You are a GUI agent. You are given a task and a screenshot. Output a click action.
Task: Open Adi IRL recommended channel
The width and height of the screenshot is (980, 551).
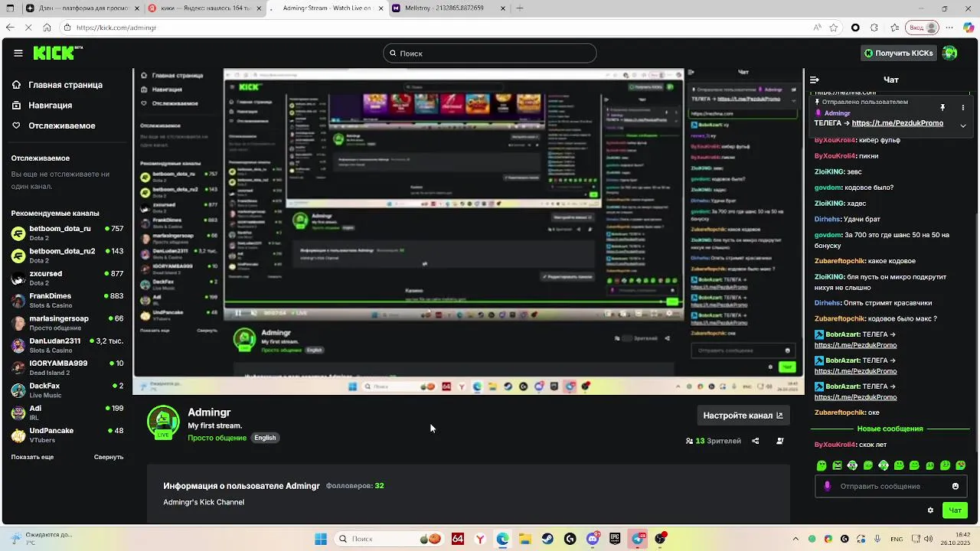pyautogui.click(x=67, y=412)
